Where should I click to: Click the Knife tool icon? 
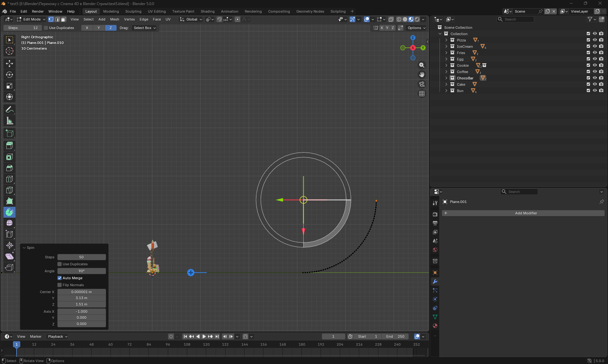pos(9,190)
